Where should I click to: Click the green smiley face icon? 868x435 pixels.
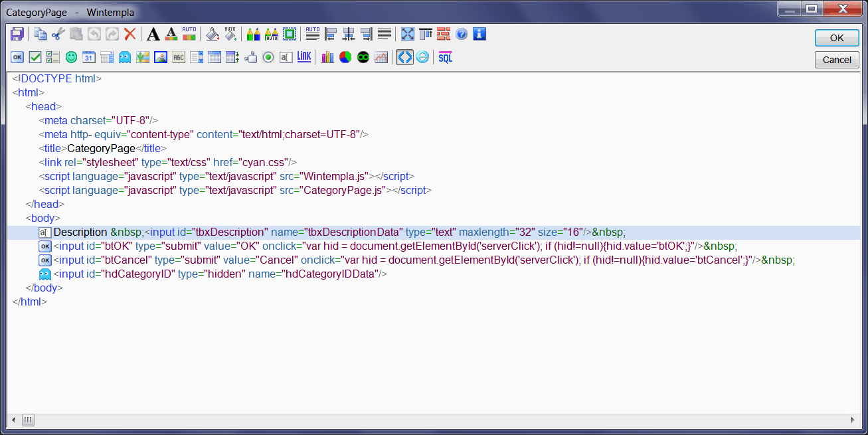(71, 57)
